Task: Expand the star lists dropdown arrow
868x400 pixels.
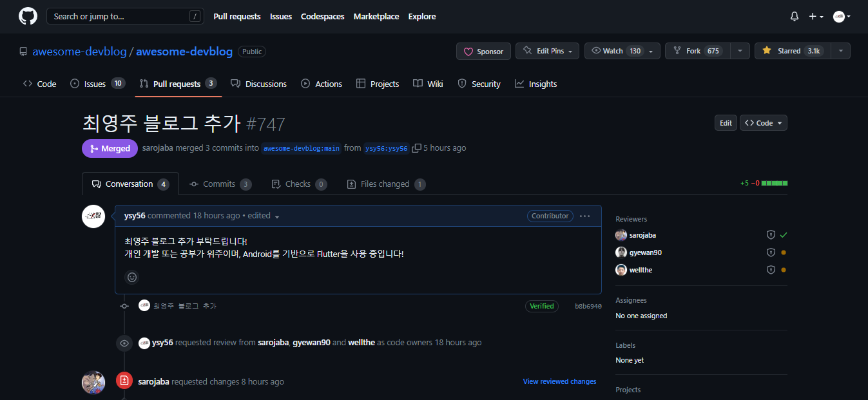Action: coord(841,51)
